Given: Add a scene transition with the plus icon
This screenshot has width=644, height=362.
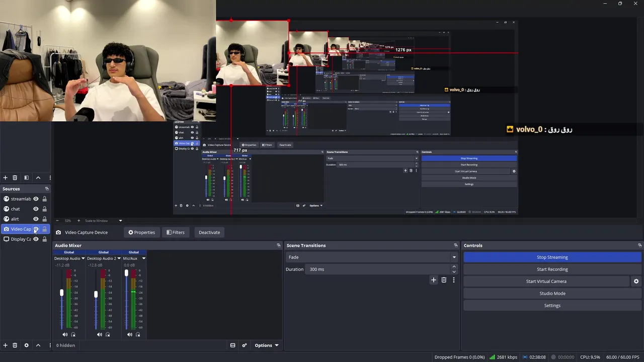Looking at the screenshot, I should tap(434, 280).
